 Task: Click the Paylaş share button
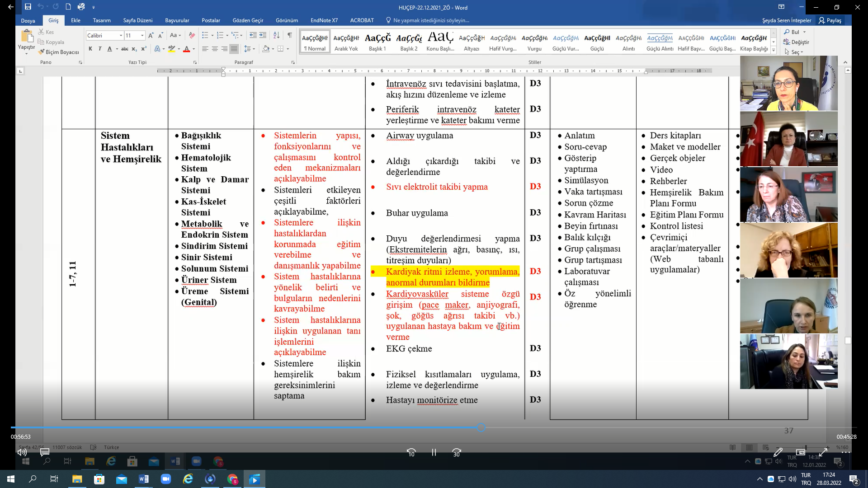(830, 20)
